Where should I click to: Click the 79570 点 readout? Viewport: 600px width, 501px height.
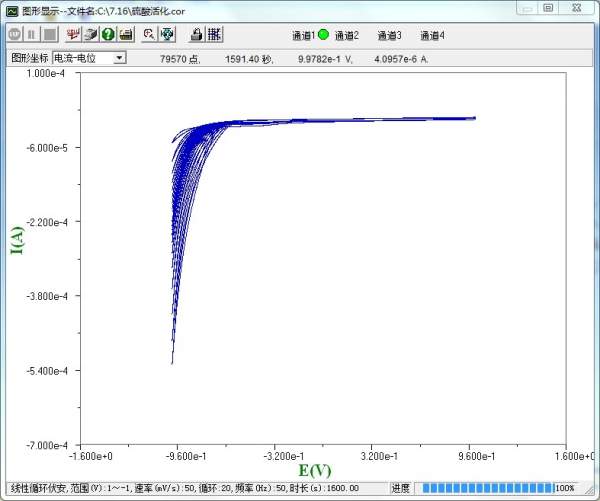click(x=180, y=59)
